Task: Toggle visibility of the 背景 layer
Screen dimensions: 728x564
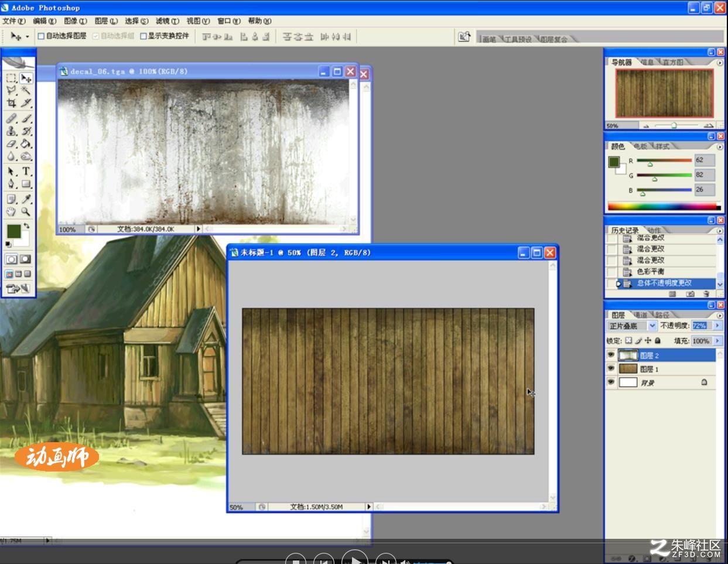Action: click(611, 382)
